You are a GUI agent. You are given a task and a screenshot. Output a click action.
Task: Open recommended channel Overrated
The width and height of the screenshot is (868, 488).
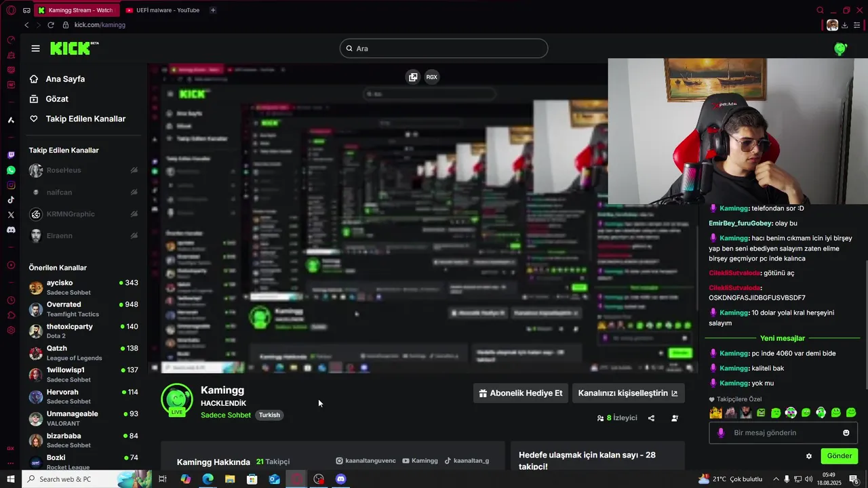pos(83,309)
